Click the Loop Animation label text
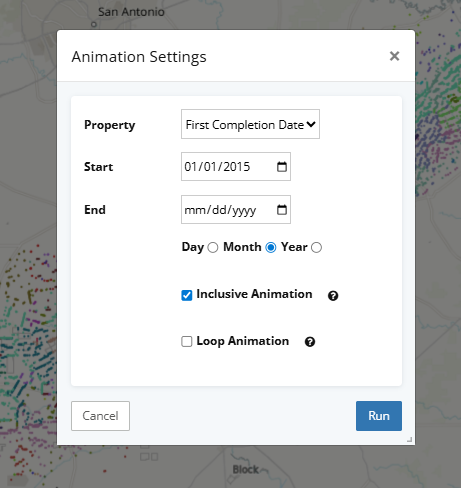 tap(243, 341)
